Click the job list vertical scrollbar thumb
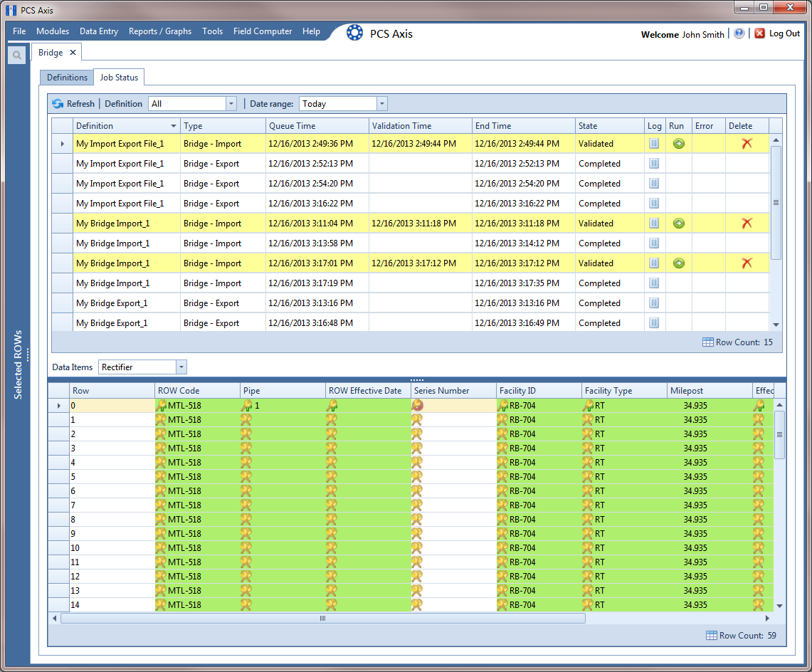Image resolution: width=812 pixels, height=672 pixels. (776, 203)
